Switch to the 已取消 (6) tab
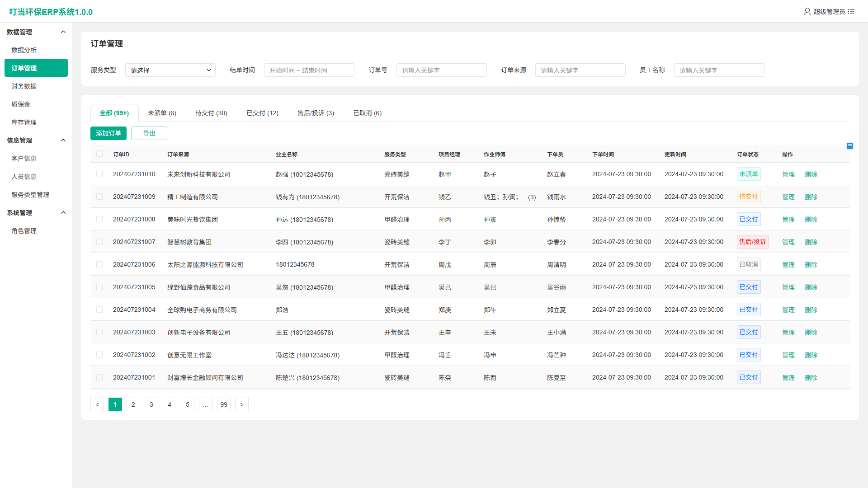The height and width of the screenshot is (488, 868). [x=368, y=113]
